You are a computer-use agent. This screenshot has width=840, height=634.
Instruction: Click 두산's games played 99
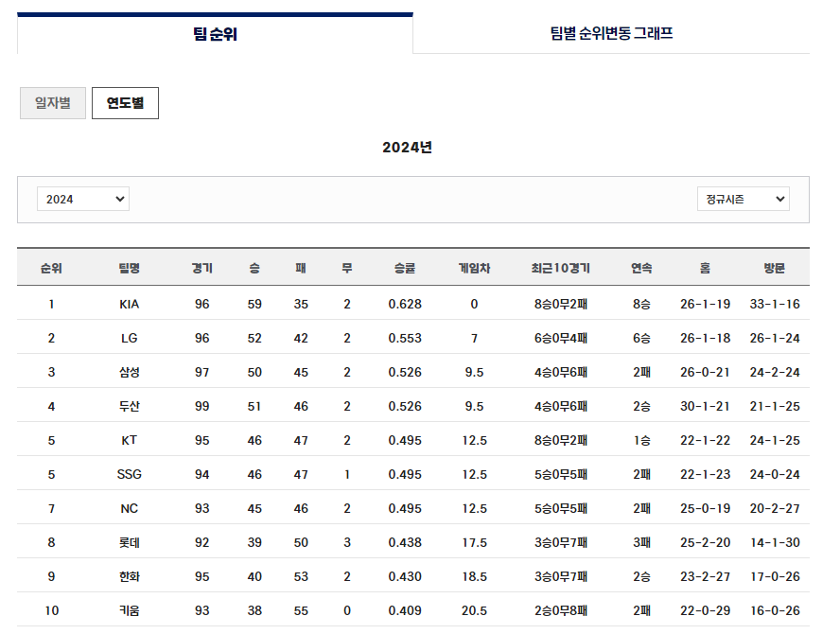202,406
